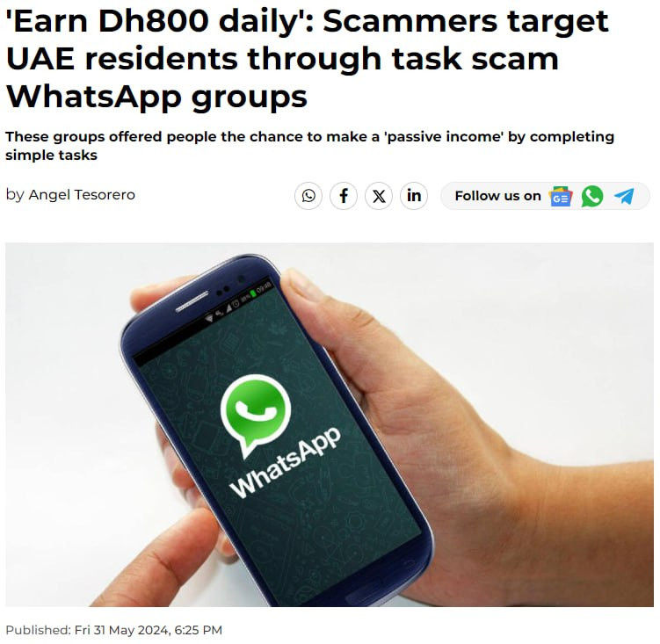Click the Published Fri 31 May 2024 timestamp

[113, 630]
